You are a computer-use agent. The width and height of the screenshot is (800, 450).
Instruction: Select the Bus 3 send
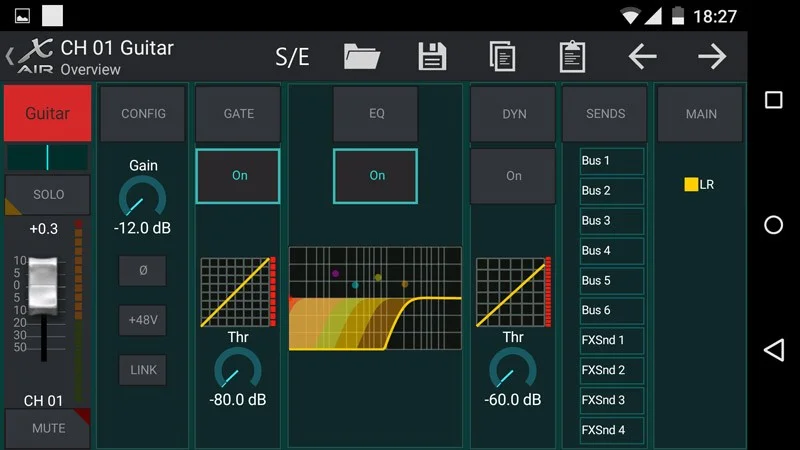click(x=611, y=221)
